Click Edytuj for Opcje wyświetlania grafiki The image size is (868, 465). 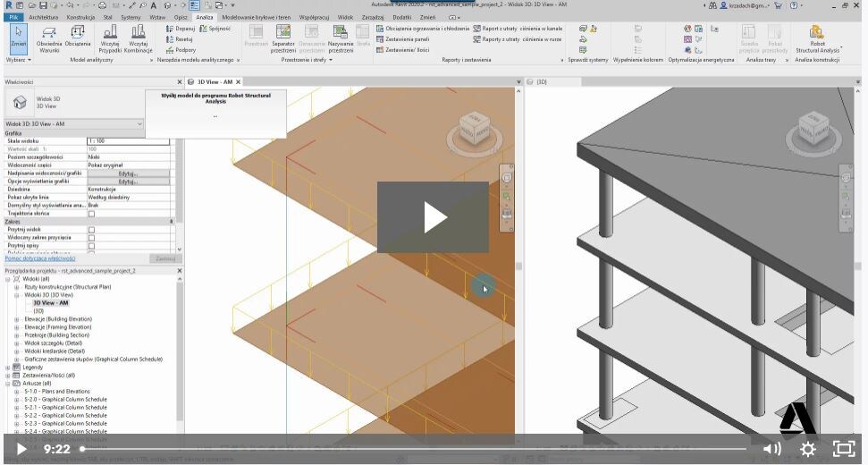pos(129,182)
